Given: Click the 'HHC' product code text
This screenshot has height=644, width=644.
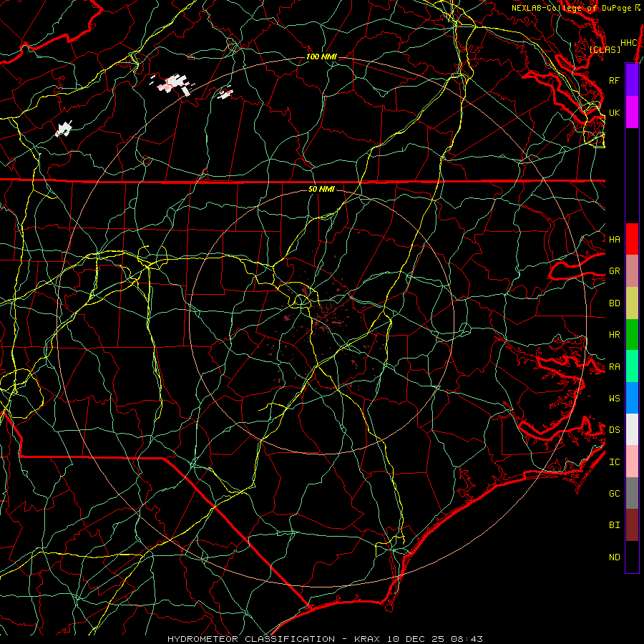Looking at the screenshot, I should tap(629, 43).
